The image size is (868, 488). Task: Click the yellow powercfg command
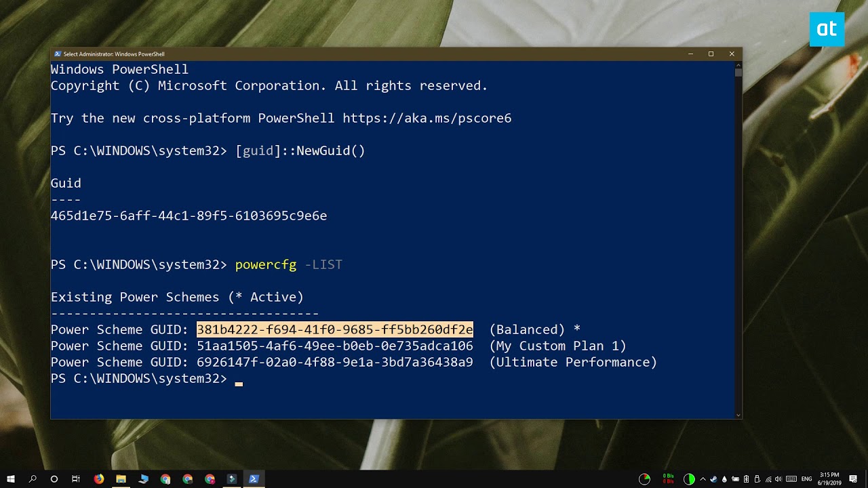pos(266,264)
